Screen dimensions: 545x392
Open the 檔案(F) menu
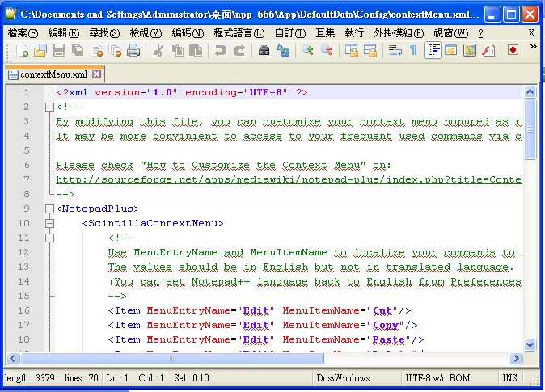click(23, 33)
